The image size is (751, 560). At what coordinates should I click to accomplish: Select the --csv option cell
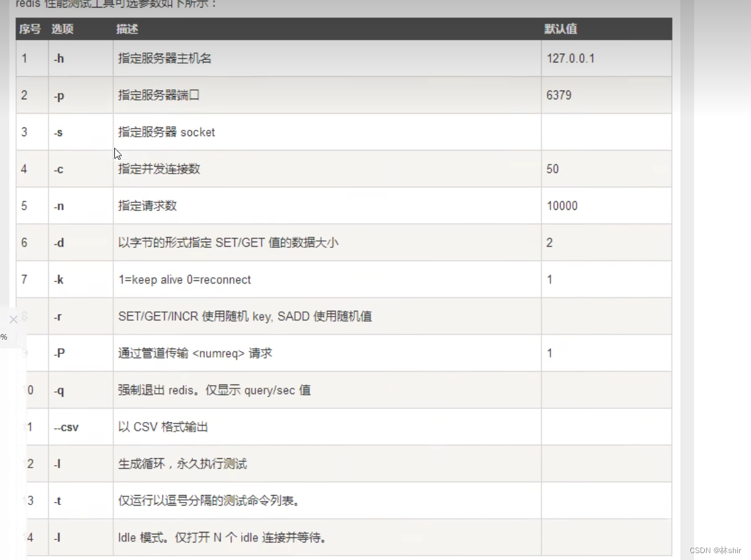pos(81,427)
